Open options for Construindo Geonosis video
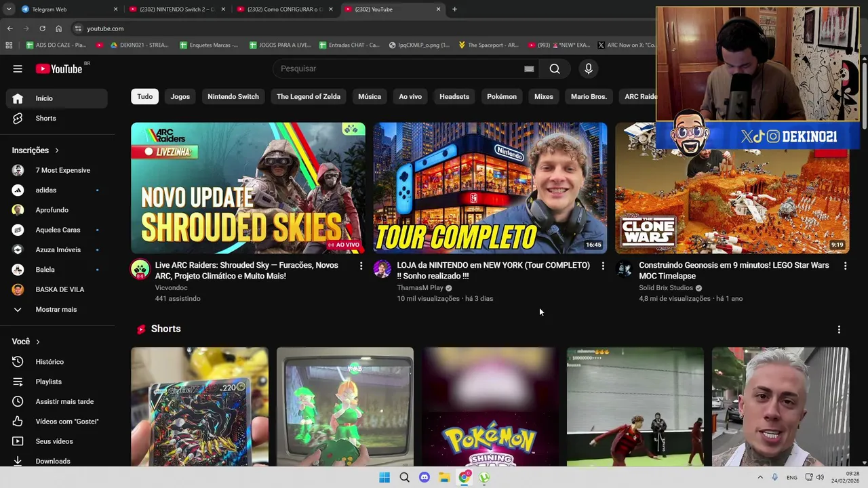The width and height of the screenshot is (868, 488). pos(845,266)
